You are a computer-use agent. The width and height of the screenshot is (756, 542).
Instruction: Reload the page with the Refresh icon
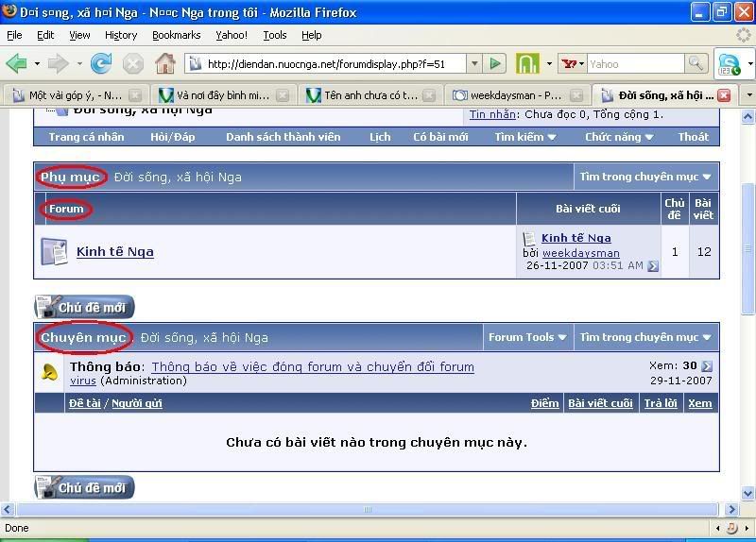point(101,64)
